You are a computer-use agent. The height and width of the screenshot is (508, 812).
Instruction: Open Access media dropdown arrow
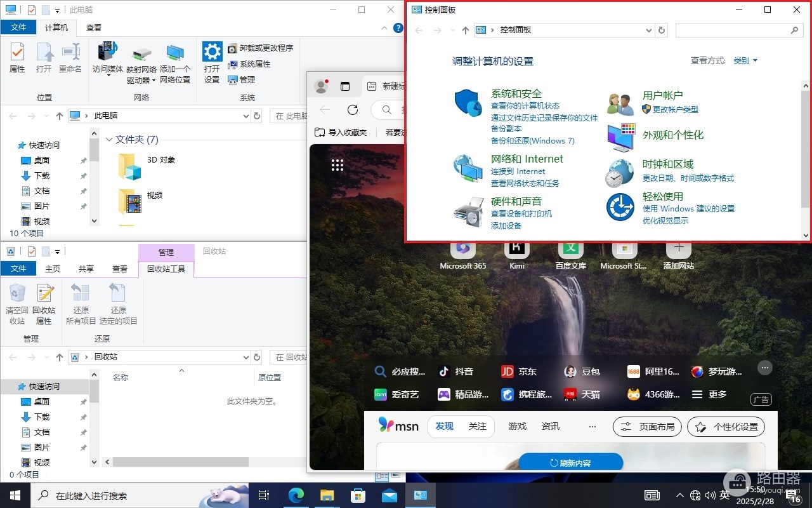tap(108, 76)
